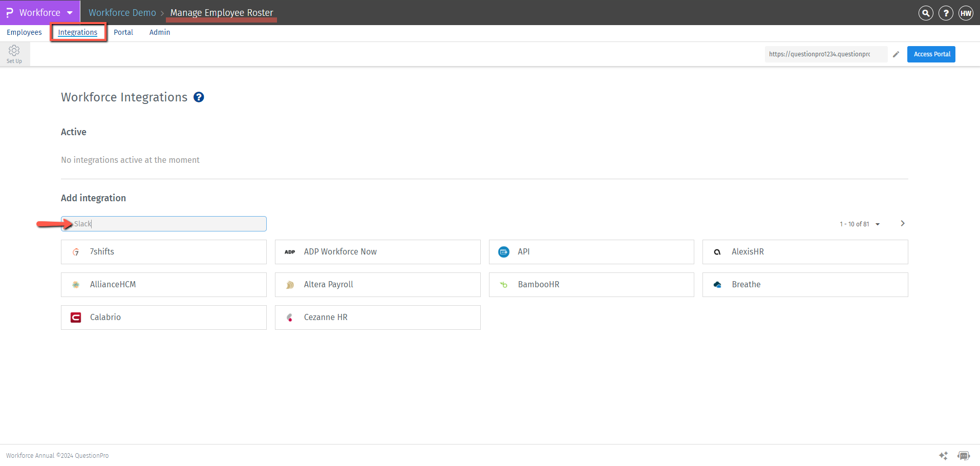
Task: Click the pencil edit portal URL icon
Action: tap(896, 54)
